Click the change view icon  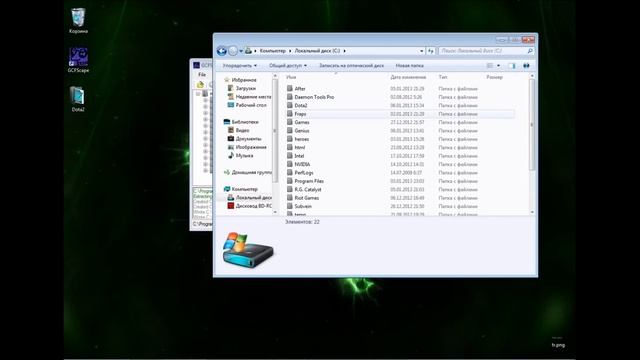(x=490, y=66)
